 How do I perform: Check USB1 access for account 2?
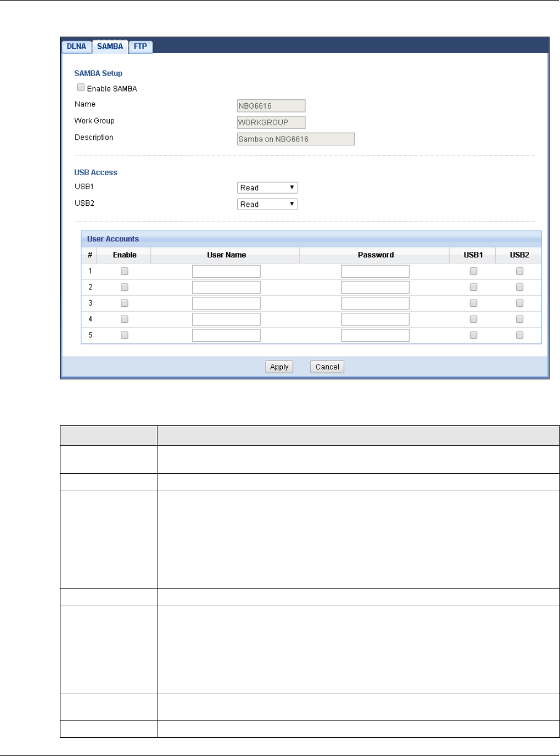474,287
